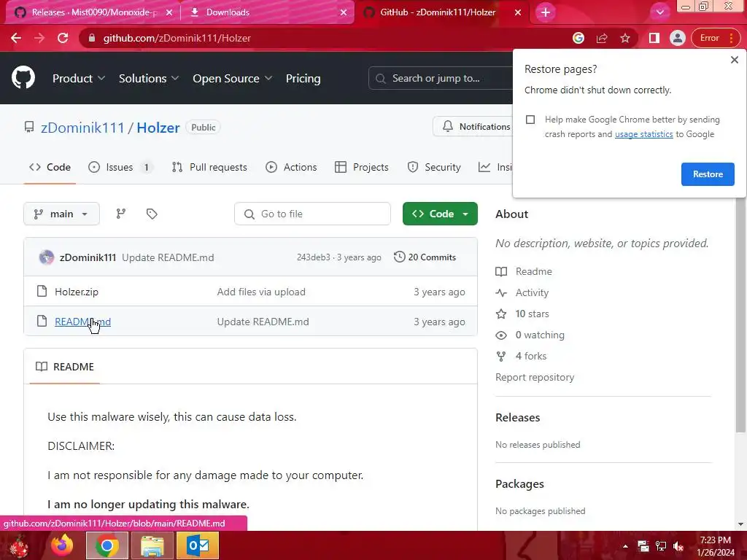Viewport: 747px width, 560px height.
Task: Open the Readme link in About
Action: (524, 271)
